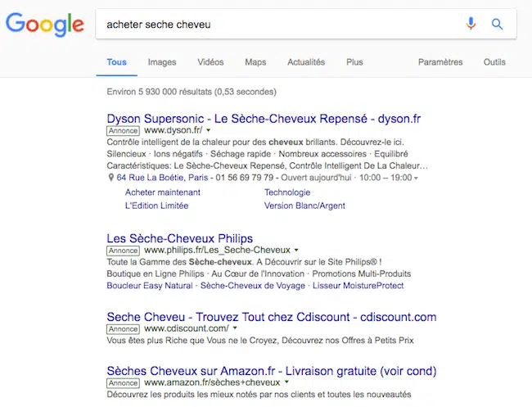Open the dropdown arrow beside the amazon.fr URL

[x=288, y=382]
